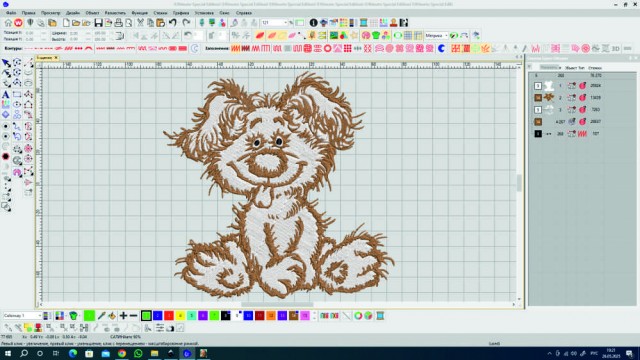Open the Print icon in the toolbar
640x360 pixels.
118,23
